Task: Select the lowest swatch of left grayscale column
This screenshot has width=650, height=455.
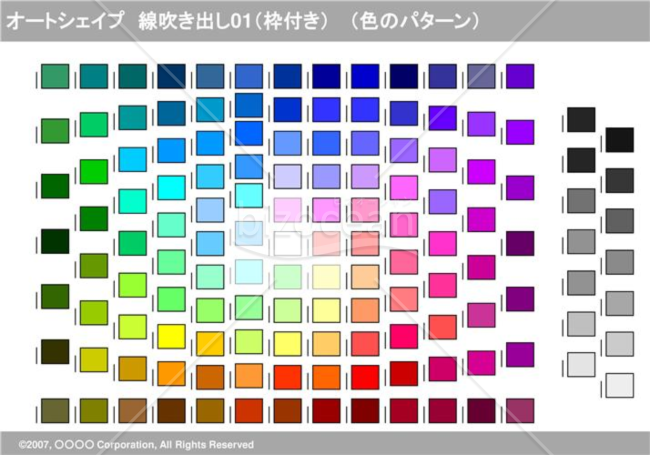Action: pyautogui.click(x=581, y=365)
